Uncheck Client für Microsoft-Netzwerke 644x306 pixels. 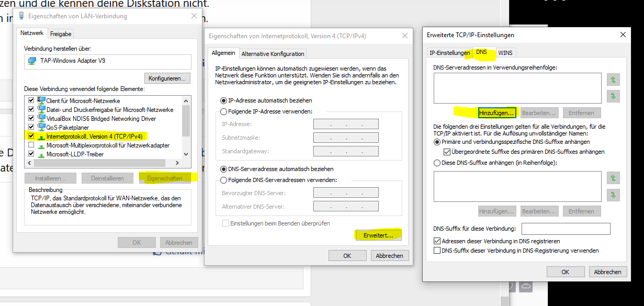[x=31, y=100]
